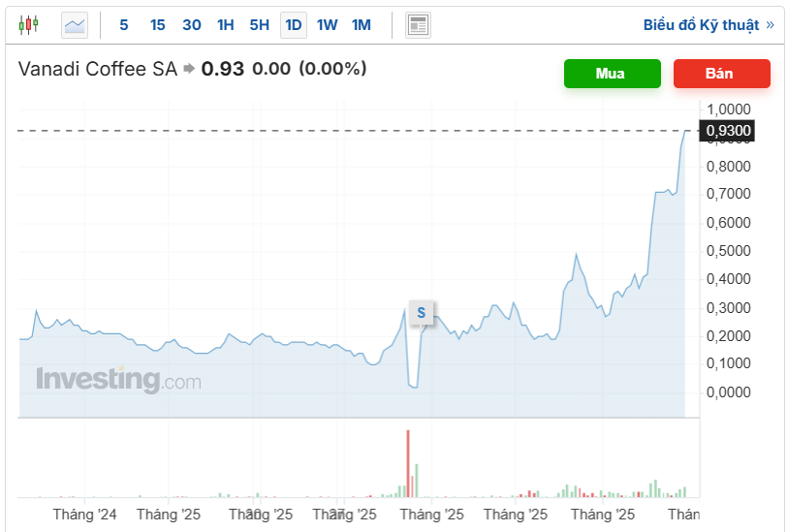
Task: Choose the 1M monthly interval
Action: coord(362,25)
